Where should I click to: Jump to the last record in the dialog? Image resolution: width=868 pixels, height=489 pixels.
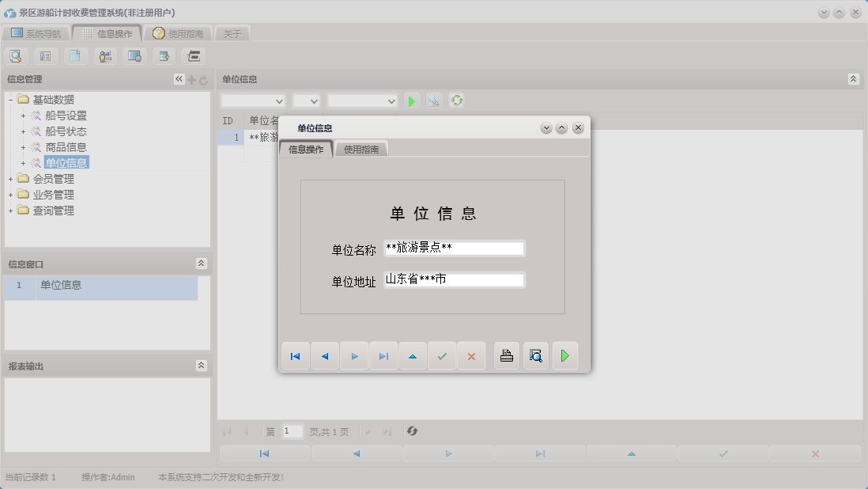(x=383, y=355)
